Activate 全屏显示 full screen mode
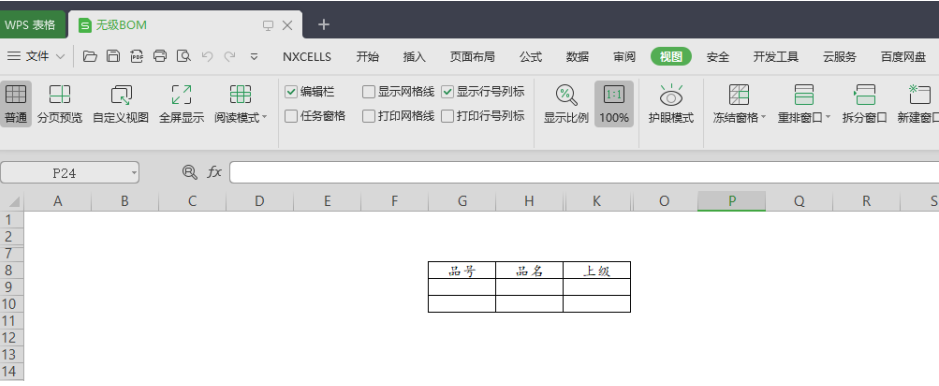The width and height of the screenshot is (939, 386). [181, 104]
